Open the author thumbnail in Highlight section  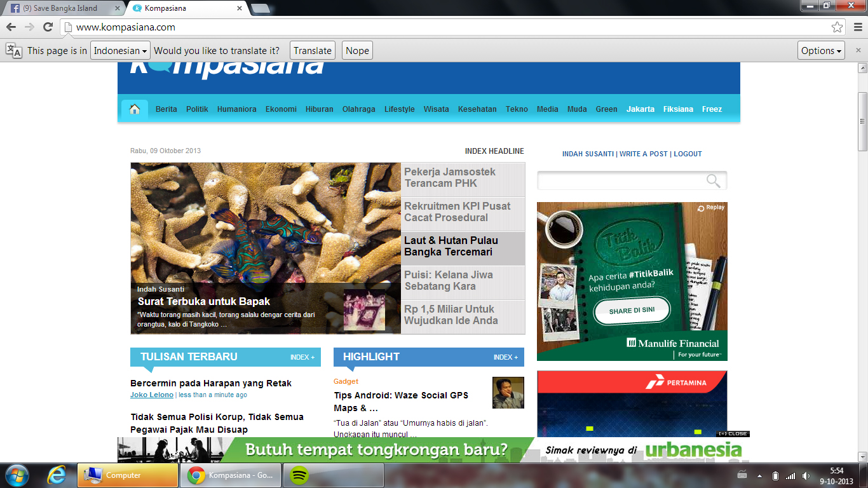point(508,393)
